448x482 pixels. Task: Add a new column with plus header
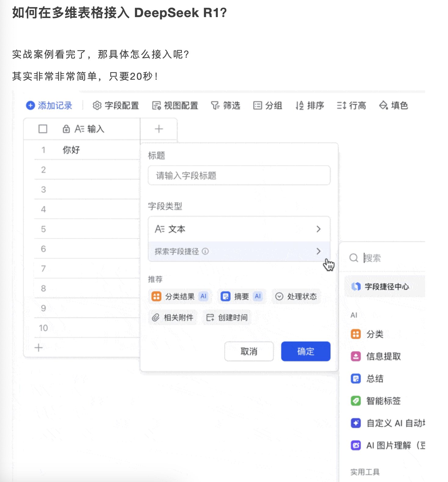(x=159, y=129)
